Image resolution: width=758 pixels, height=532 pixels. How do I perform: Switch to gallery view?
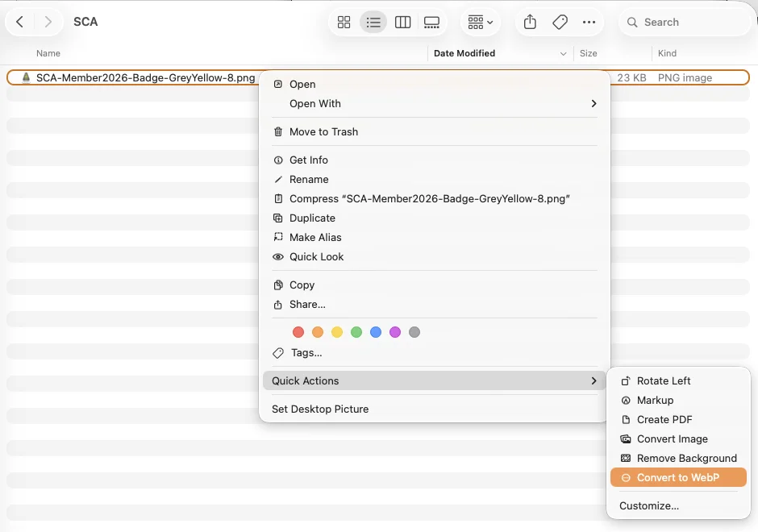[431, 22]
